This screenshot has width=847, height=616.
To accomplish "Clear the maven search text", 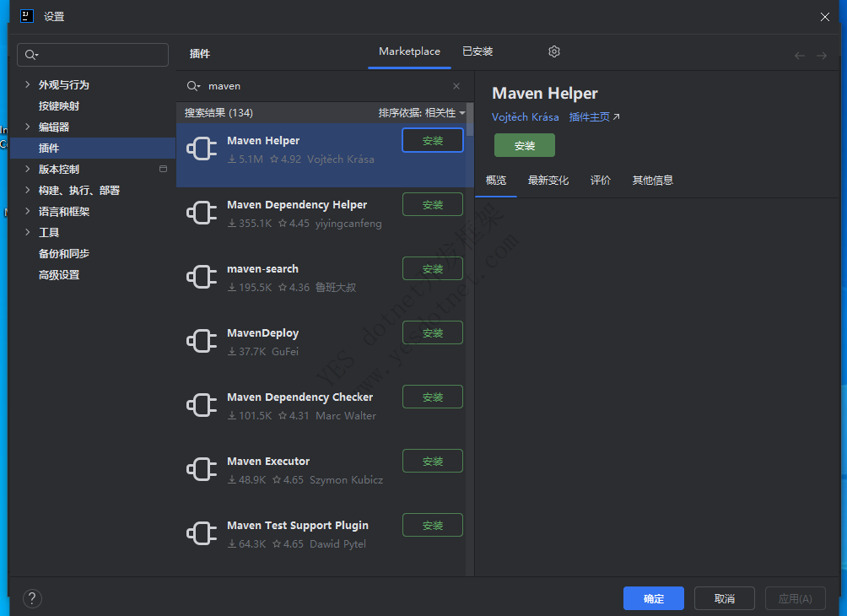I will 456,86.
